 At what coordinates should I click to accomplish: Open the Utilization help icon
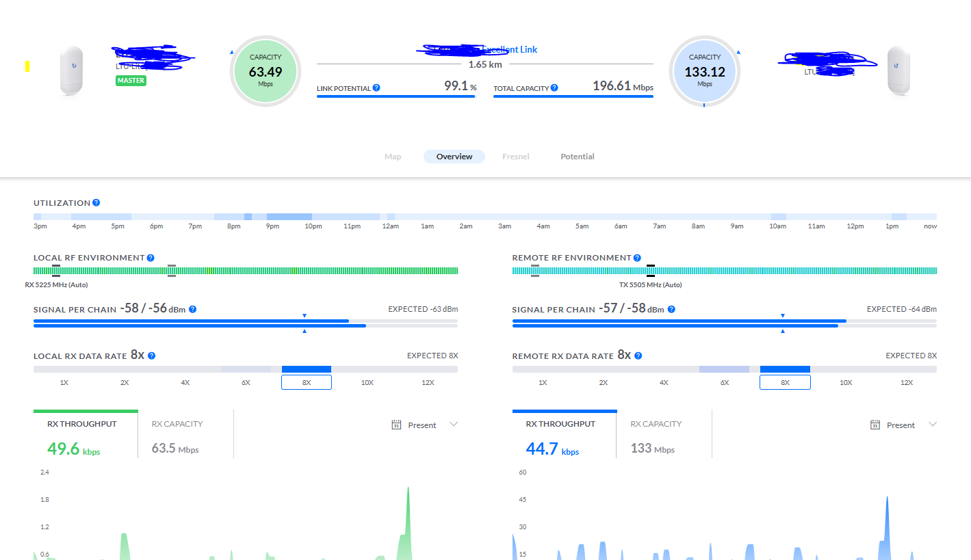pos(96,203)
